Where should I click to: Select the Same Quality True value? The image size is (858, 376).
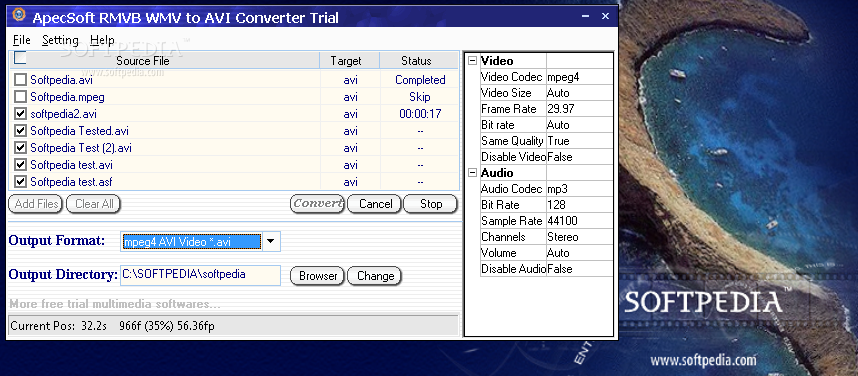click(579, 141)
